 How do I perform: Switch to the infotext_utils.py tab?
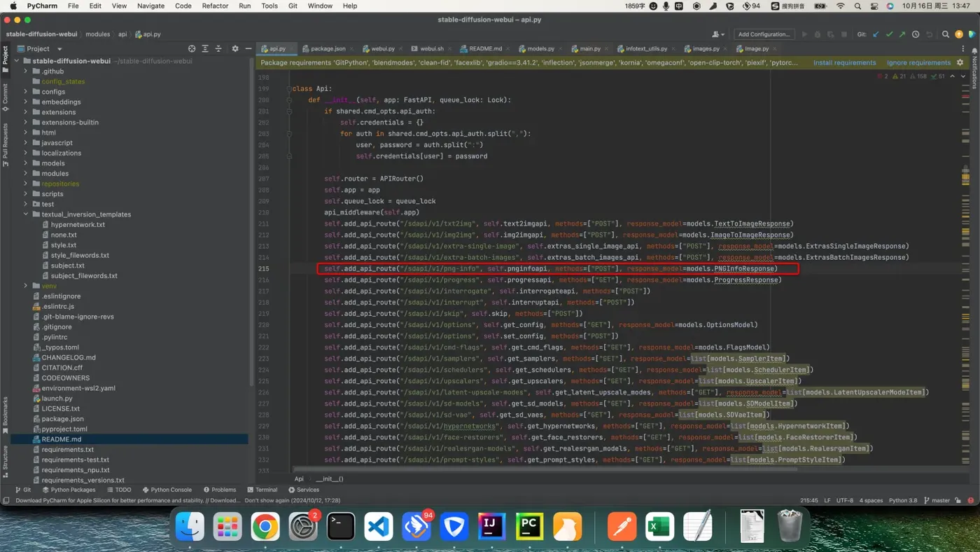pos(646,48)
